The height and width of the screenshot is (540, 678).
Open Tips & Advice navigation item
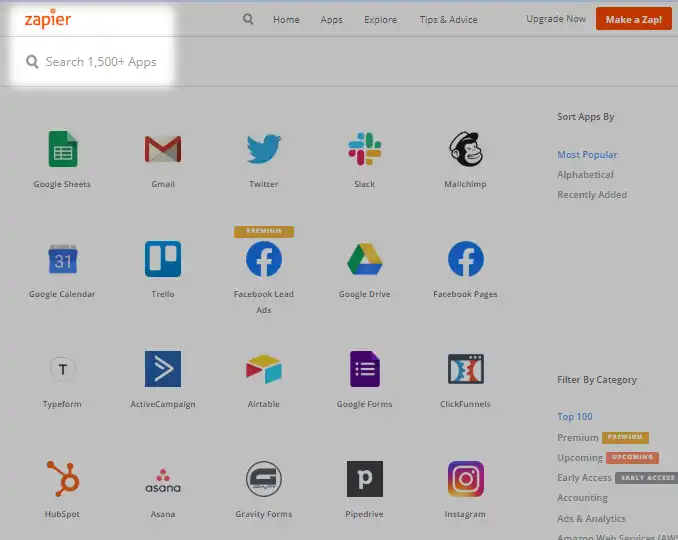448,19
